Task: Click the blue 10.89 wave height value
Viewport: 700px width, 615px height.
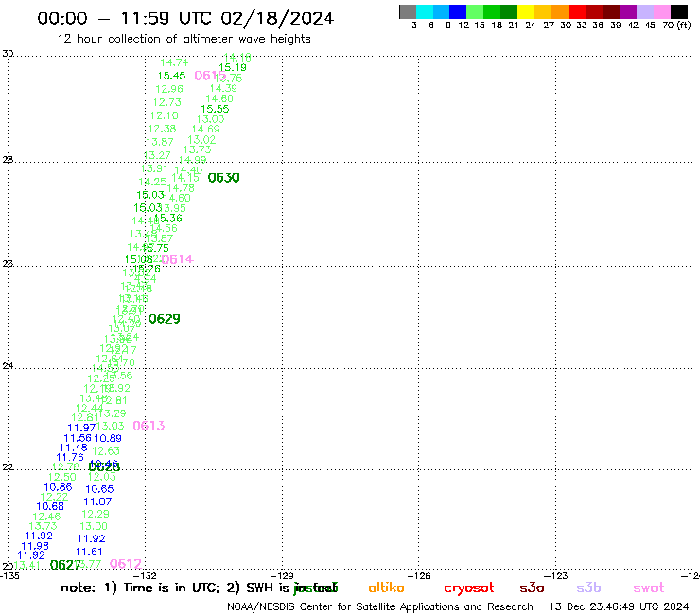Action: [108, 439]
